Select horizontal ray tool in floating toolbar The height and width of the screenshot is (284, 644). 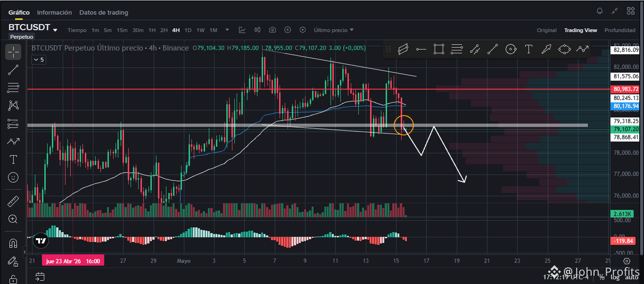(421, 49)
